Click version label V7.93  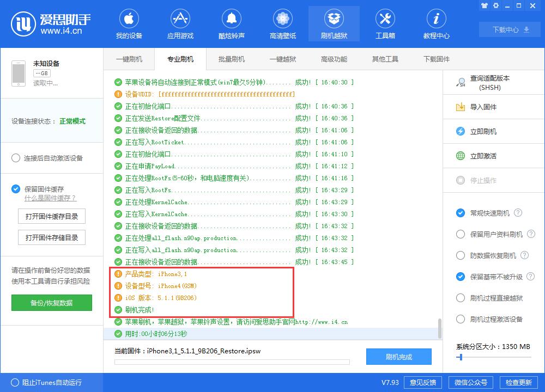[x=390, y=382]
